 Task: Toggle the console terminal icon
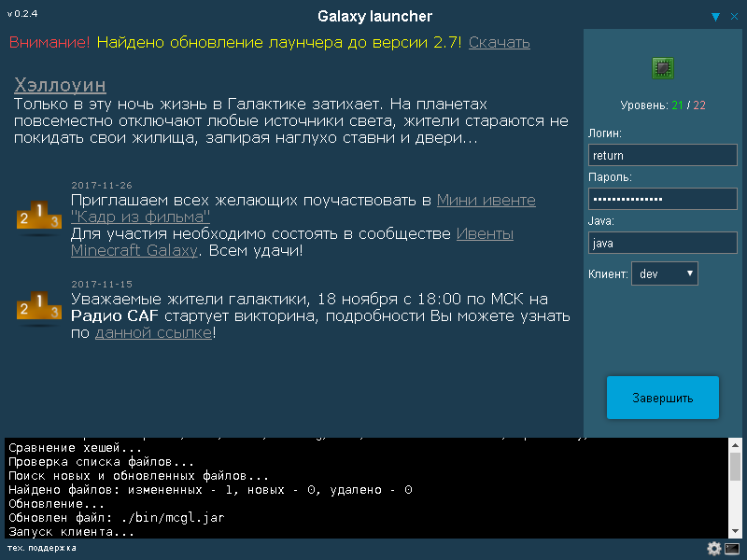click(x=732, y=549)
